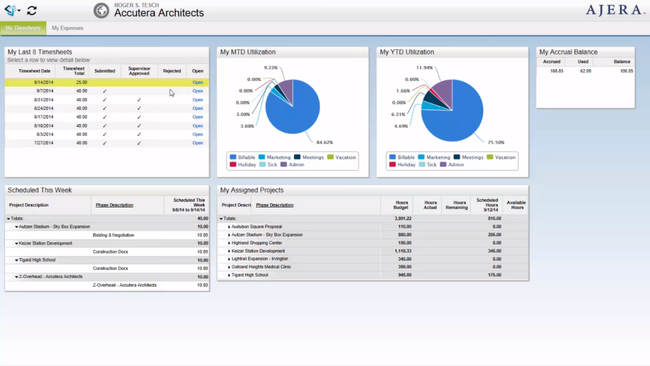Viewport: 650px width, 366px height.
Task: Expand Oakland Heights Medical Clinic project
Action: pos(229,267)
